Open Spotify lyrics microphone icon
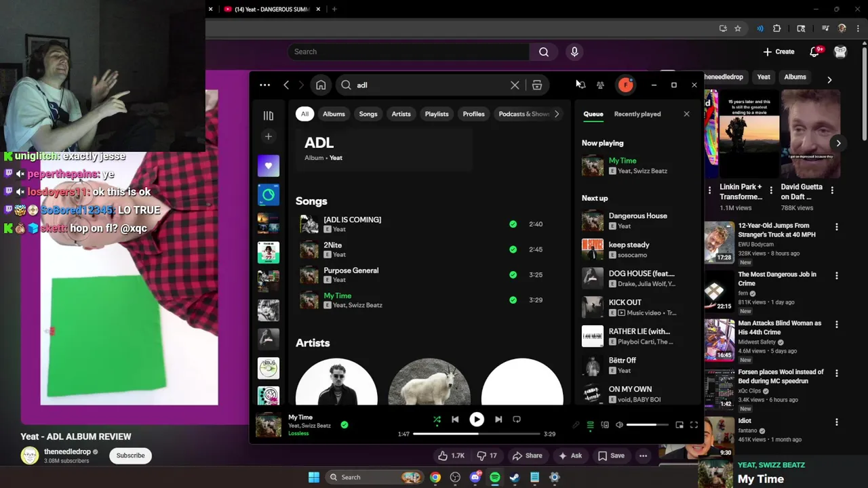This screenshot has width=868, height=488. [576, 425]
